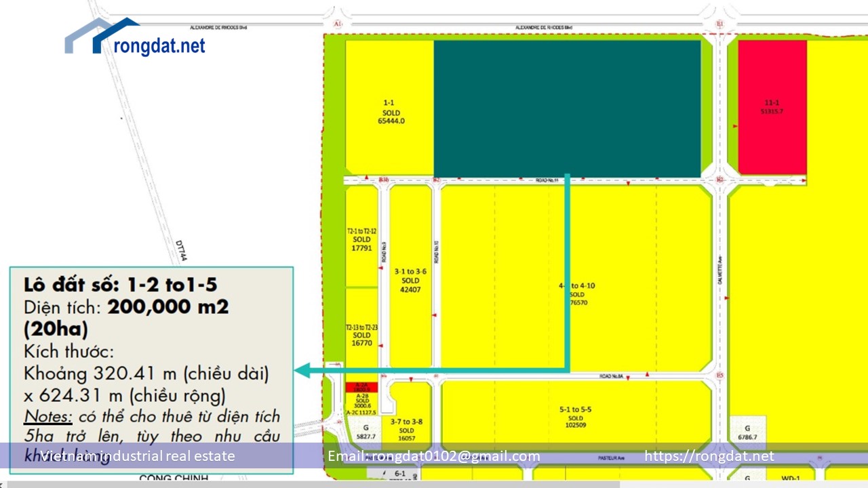Click the '3-7 to 3-8 SOLD 16057' label

(406, 430)
